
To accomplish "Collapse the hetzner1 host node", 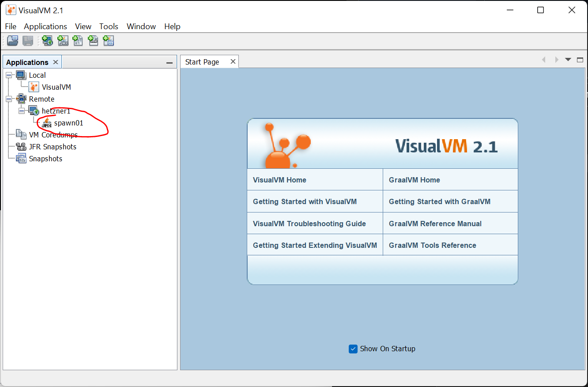I will point(22,111).
